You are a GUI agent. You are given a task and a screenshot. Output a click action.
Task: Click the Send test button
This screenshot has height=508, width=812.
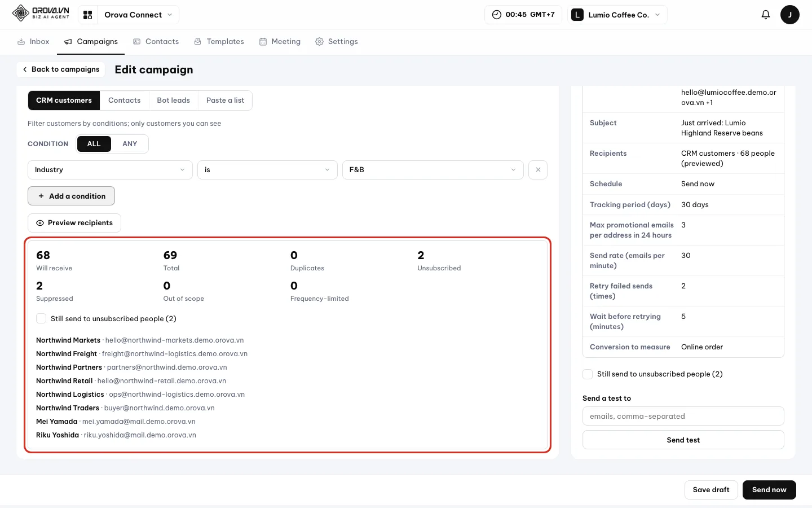click(683, 440)
